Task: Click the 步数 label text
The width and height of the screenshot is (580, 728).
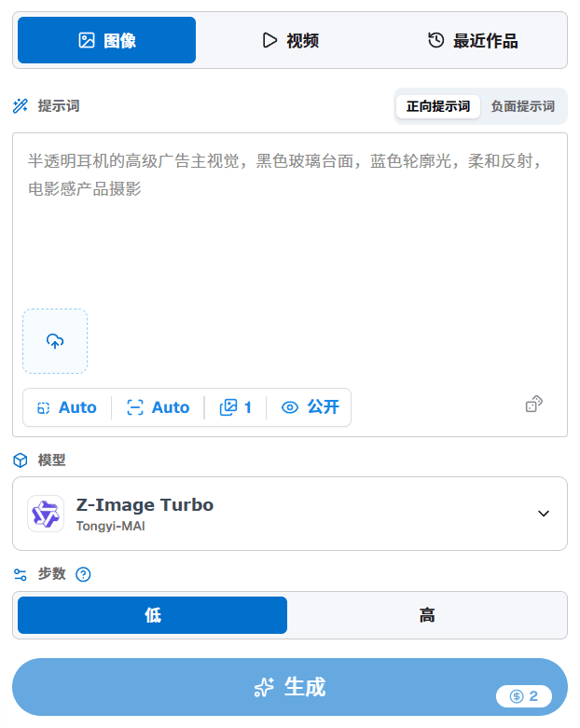Action: tap(51, 574)
